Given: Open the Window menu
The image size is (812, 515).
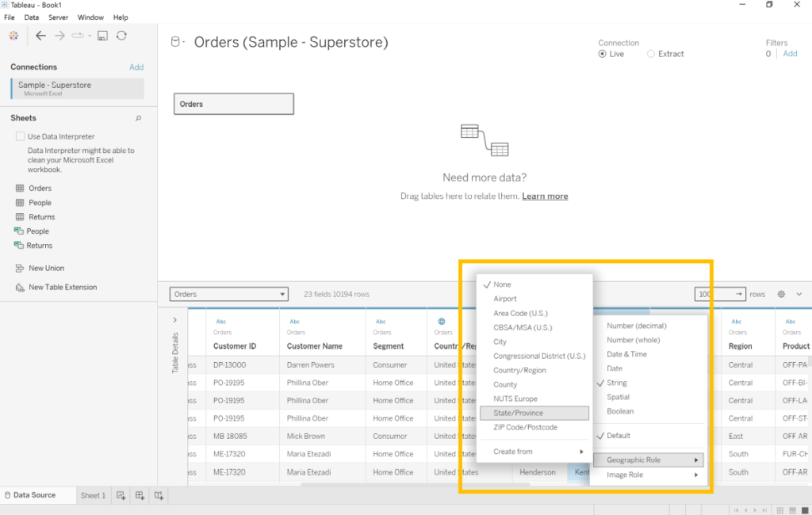Looking at the screenshot, I should 90,17.
